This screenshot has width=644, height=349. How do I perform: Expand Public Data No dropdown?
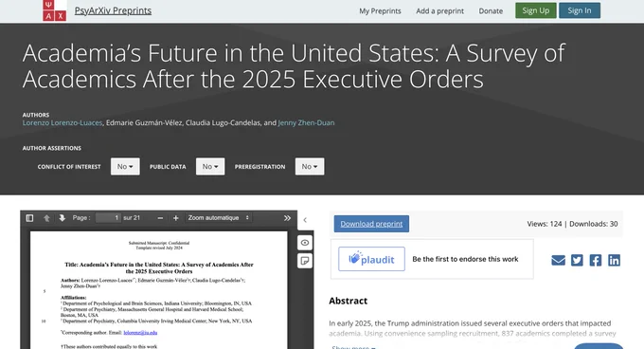pyautogui.click(x=210, y=167)
